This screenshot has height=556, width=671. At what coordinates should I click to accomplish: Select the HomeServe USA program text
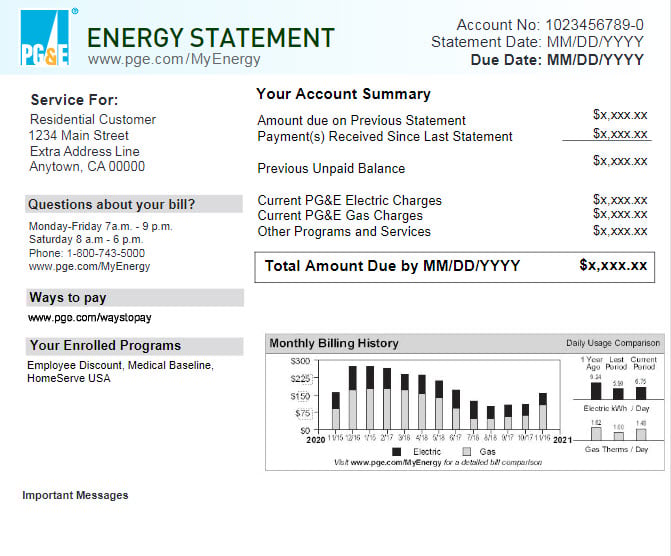click(69, 378)
